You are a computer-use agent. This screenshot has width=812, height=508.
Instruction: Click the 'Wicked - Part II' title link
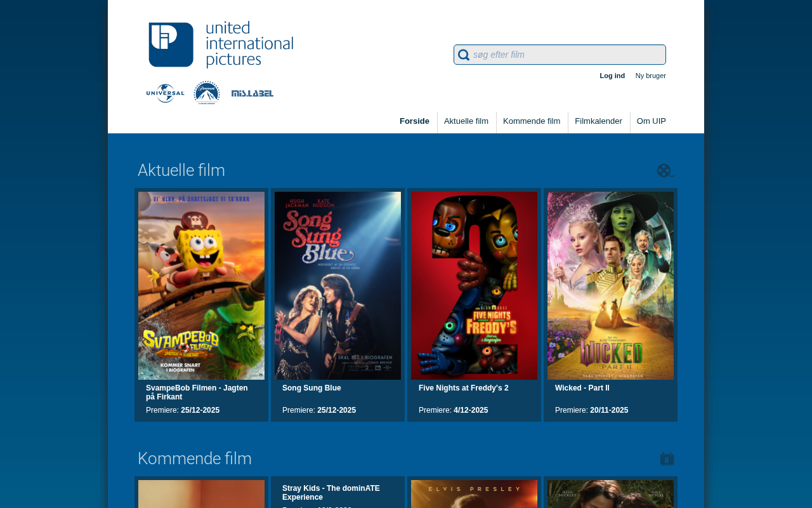(582, 388)
